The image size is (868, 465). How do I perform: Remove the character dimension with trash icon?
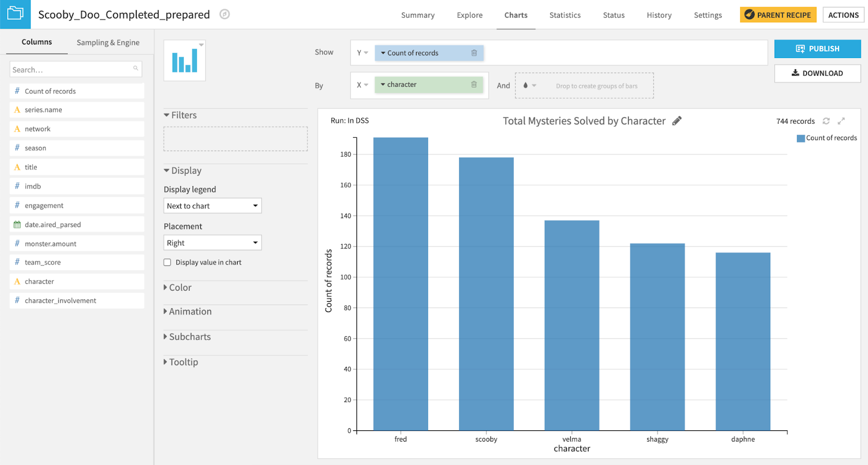click(x=474, y=85)
